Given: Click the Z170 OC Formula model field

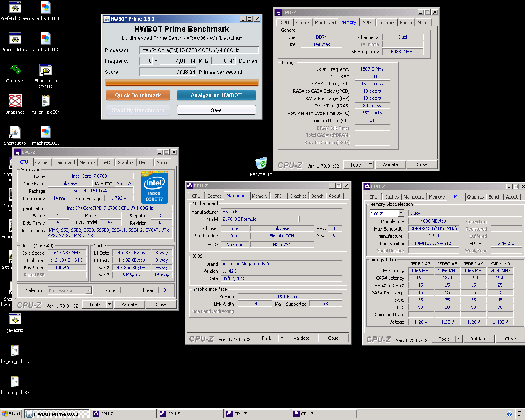Looking at the screenshot, I should tap(260, 219).
